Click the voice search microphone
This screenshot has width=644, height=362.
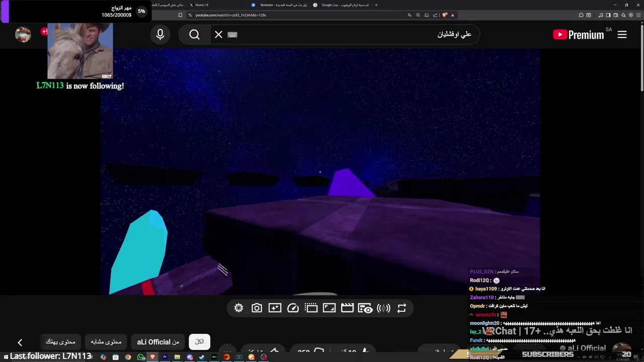click(160, 35)
